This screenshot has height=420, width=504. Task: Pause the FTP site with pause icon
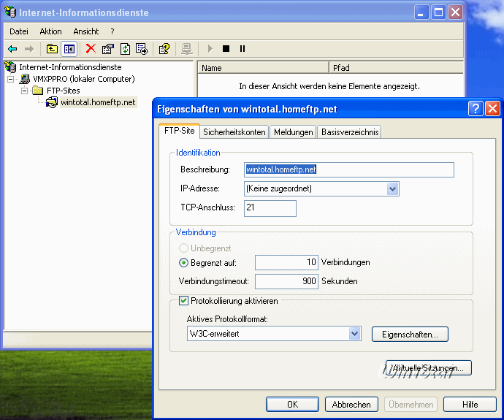[x=243, y=49]
